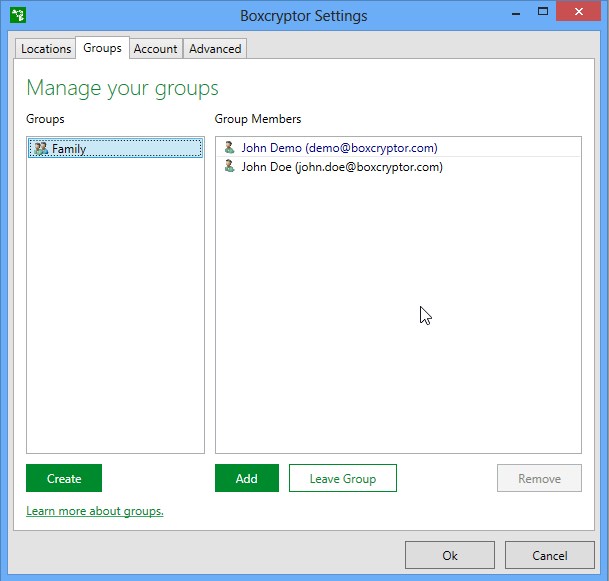Dismiss the dialog with Cancel
Viewport: 609px width, 581px height.
(x=550, y=555)
